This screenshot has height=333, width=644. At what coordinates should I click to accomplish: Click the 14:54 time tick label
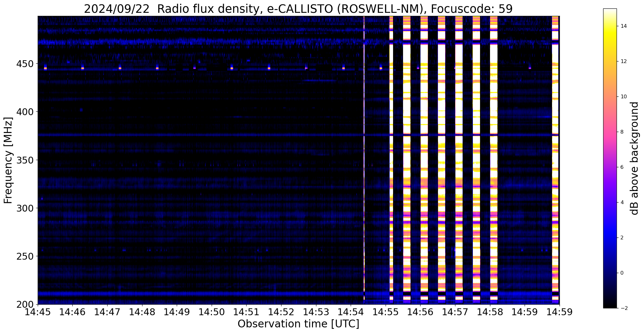pos(351,312)
